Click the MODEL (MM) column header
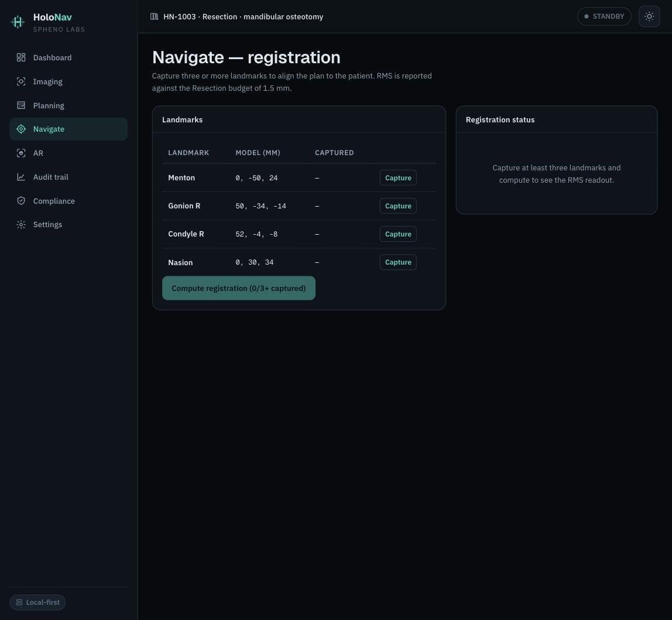 pos(258,153)
